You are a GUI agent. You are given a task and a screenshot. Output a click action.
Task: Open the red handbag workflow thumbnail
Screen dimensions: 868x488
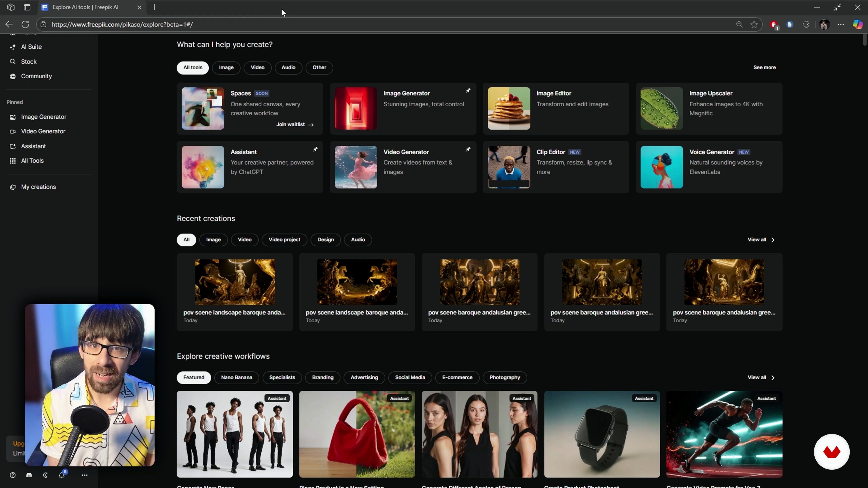point(357,434)
